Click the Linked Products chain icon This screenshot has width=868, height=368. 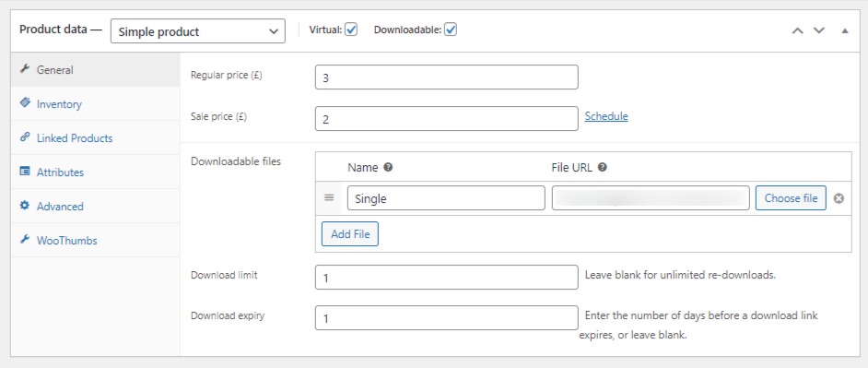click(24, 137)
